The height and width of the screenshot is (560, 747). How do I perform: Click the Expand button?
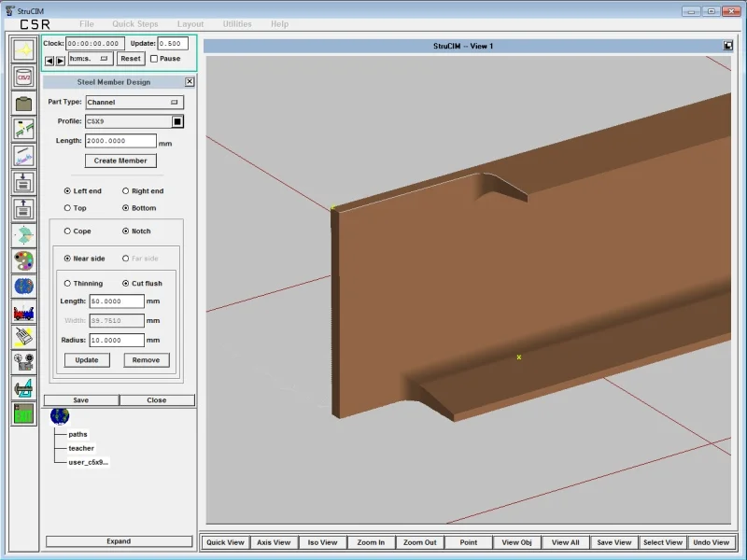coord(119,541)
